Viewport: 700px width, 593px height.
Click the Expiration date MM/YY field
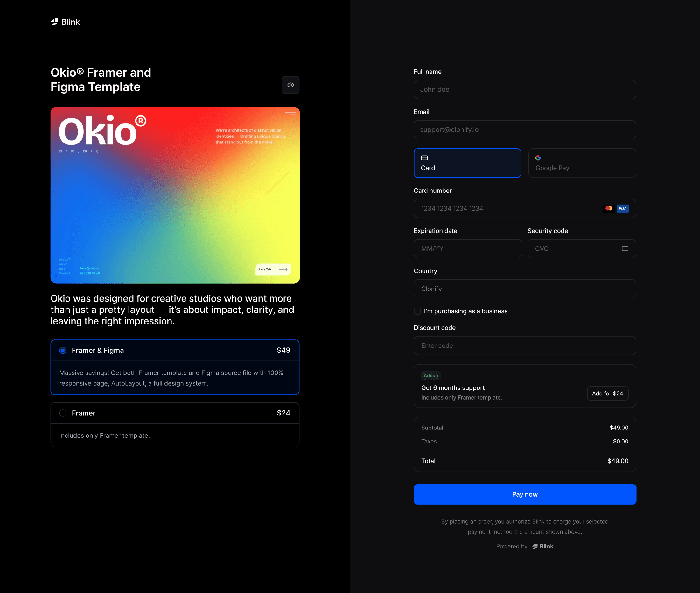pos(467,249)
